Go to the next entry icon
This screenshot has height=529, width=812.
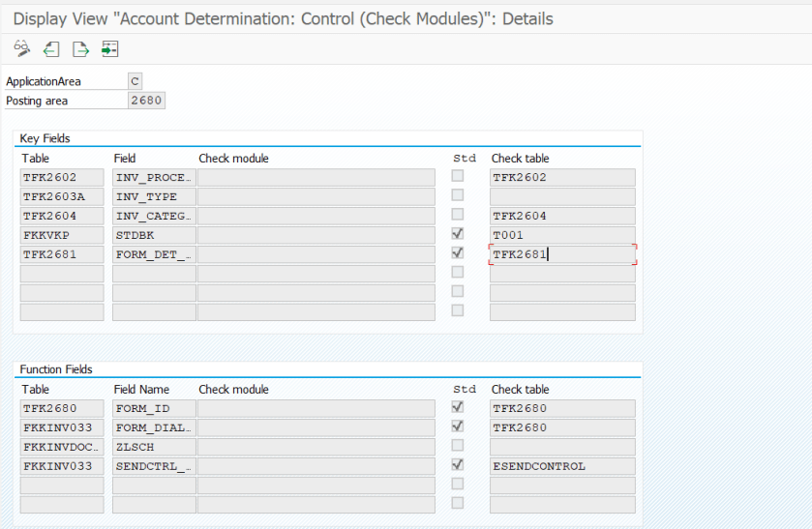[80, 48]
